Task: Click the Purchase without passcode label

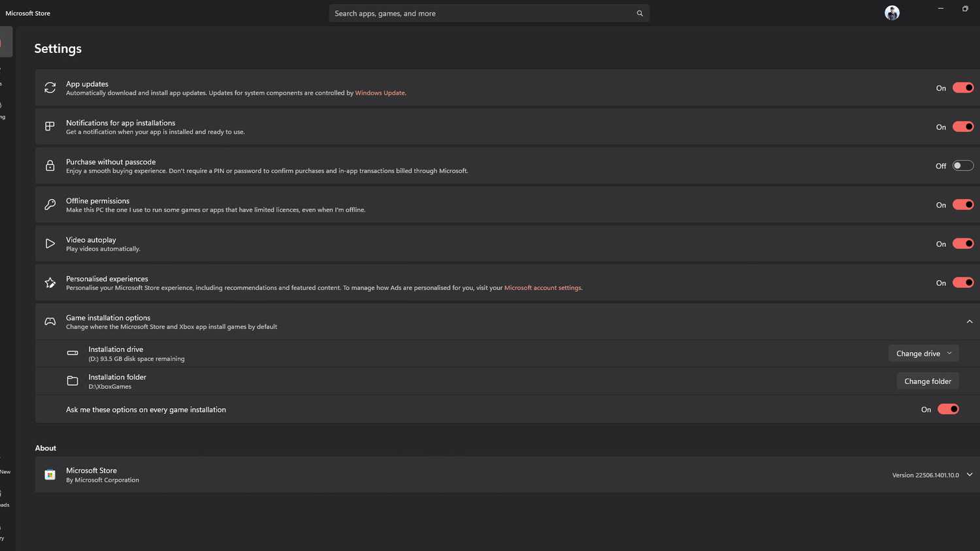Action: [110, 162]
